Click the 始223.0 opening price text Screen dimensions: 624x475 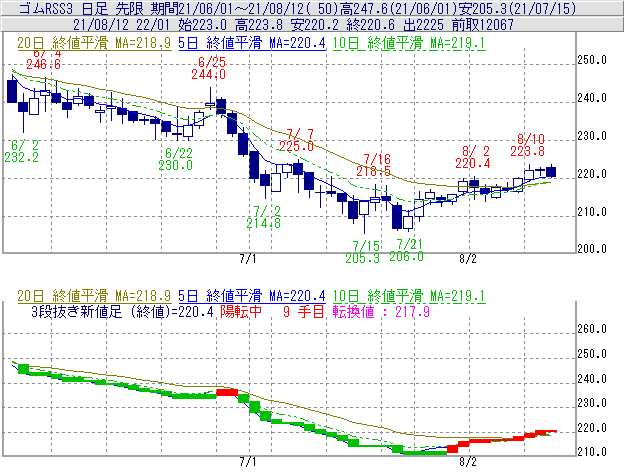203,25
